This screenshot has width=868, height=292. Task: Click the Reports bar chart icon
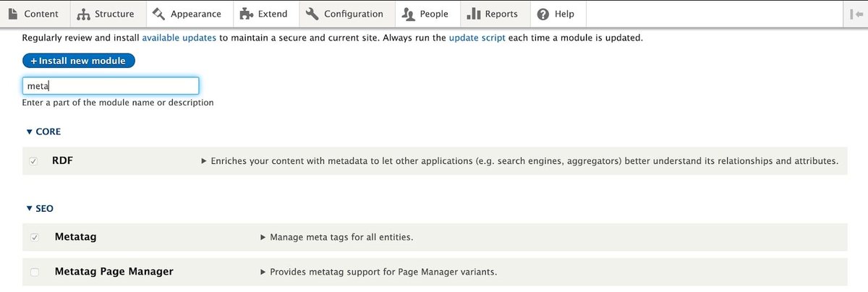point(474,14)
